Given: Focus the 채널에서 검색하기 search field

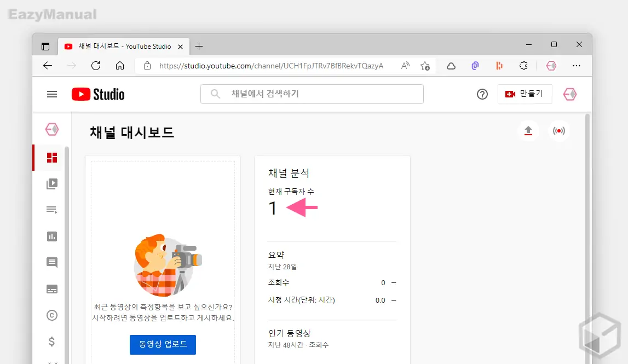Looking at the screenshot, I should pyautogui.click(x=312, y=94).
